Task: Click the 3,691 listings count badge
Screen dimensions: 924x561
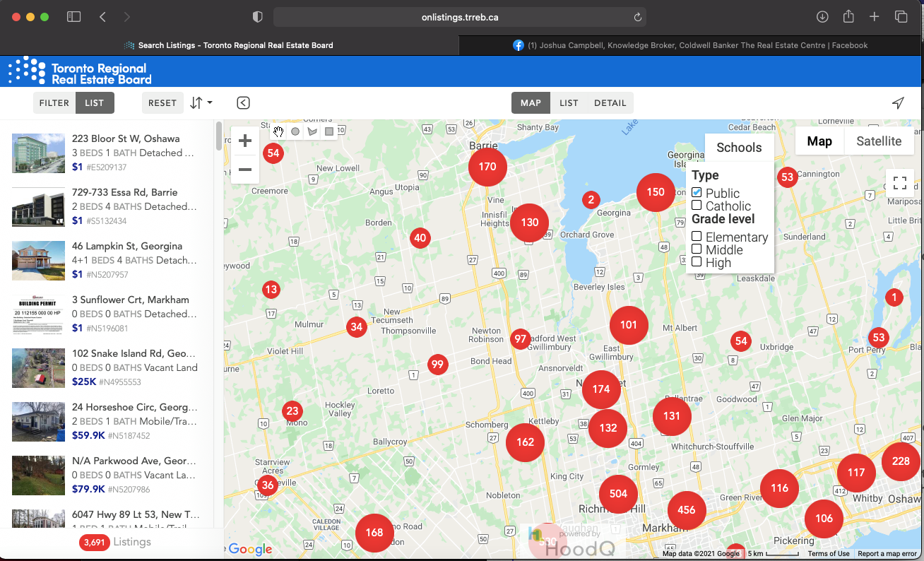Action: (93, 543)
